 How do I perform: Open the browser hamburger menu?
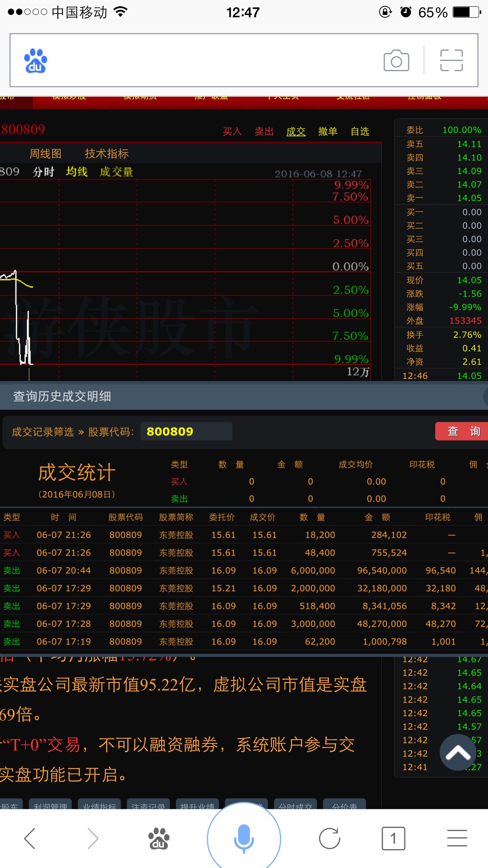457,838
